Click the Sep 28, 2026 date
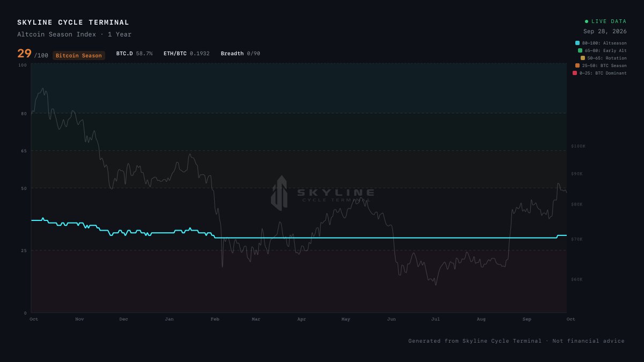Screen dimensions: 644x362 click(605, 31)
